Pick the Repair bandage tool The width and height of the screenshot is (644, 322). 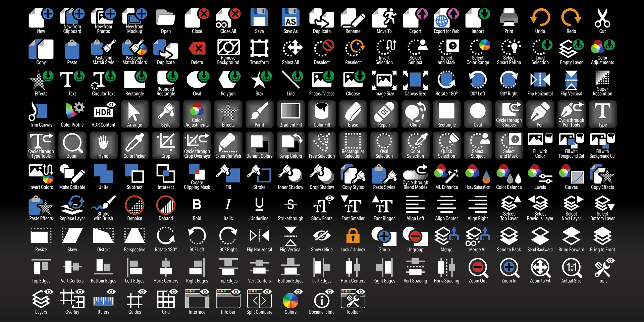click(384, 114)
